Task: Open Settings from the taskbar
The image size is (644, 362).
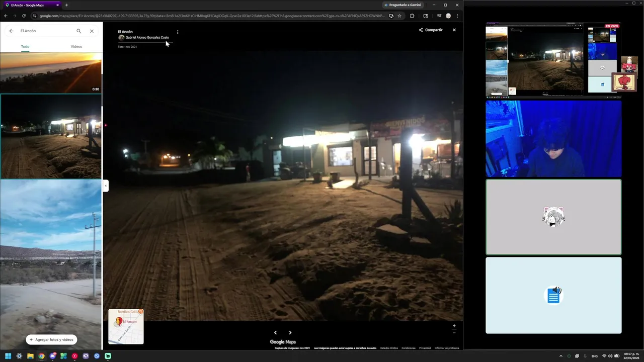Action: (19, 356)
